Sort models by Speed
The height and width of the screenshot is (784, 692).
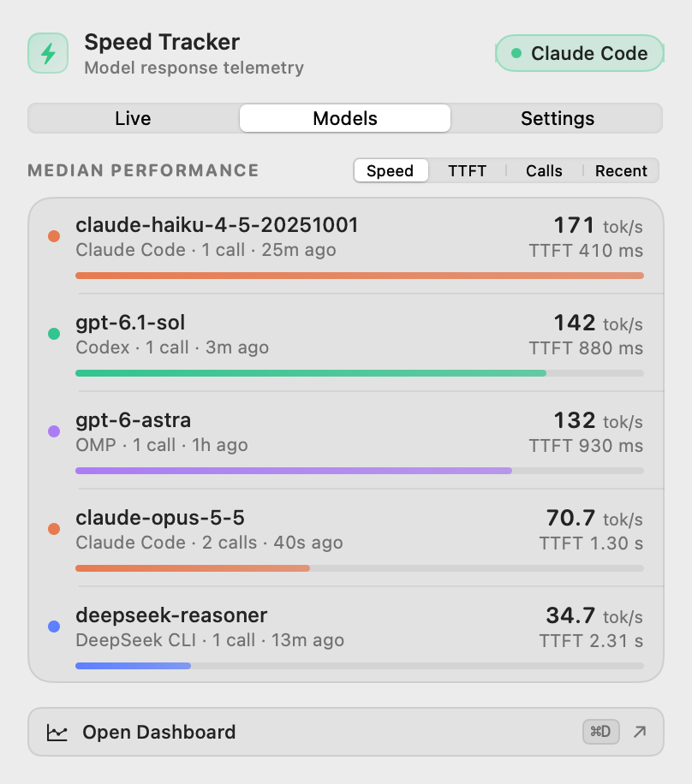click(391, 171)
